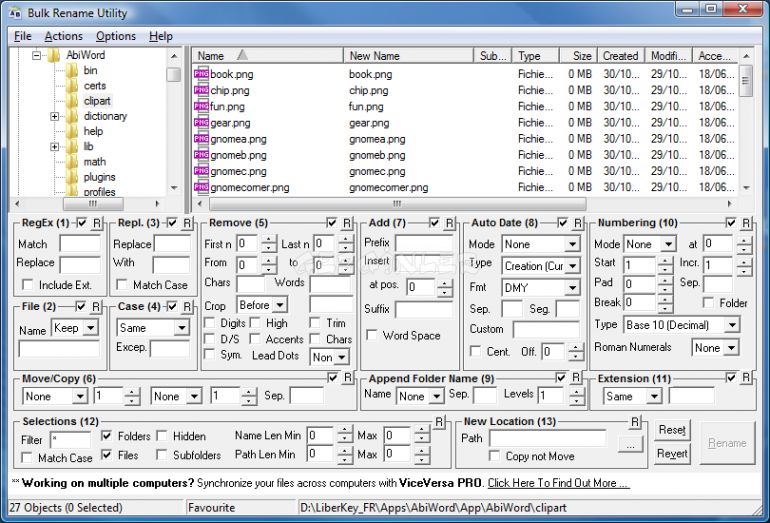The height and width of the screenshot is (523, 770).
Task: Open the Auto Date Fmt DMY dropdown
Action: (x=572, y=288)
